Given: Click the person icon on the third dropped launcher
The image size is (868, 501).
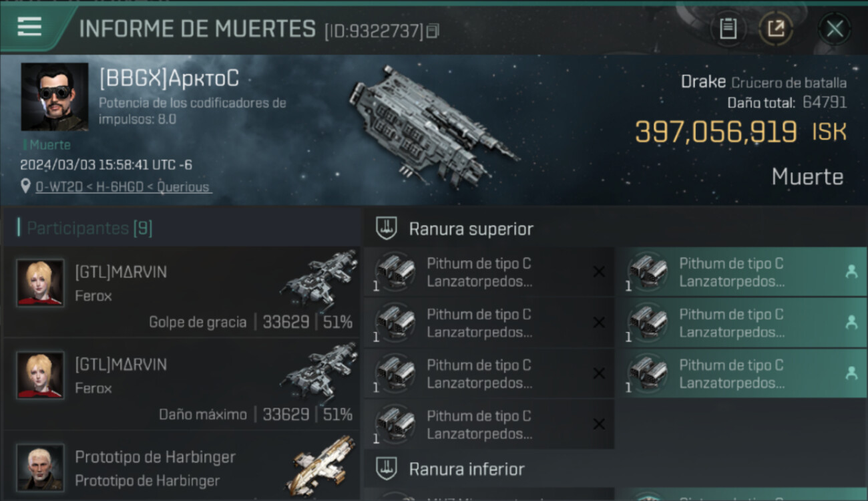Looking at the screenshot, I should pos(851,373).
